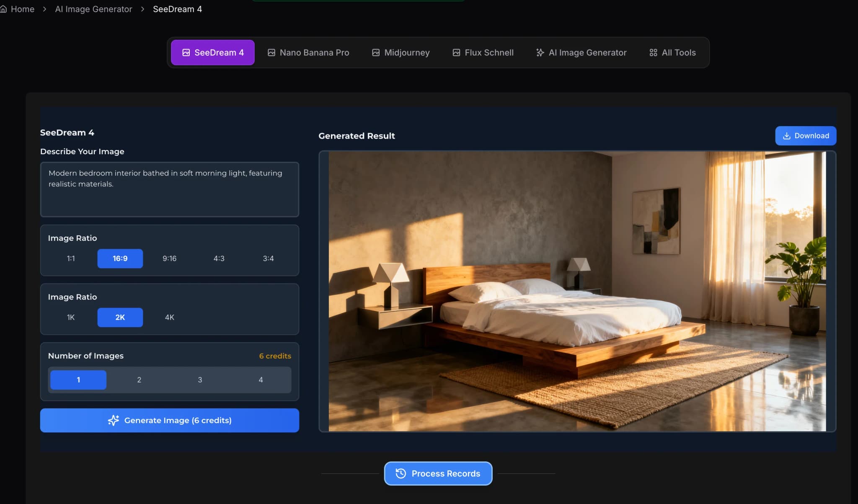Click the Flux Schnell image icon
The height and width of the screenshot is (504, 858).
[x=456, y=52]
